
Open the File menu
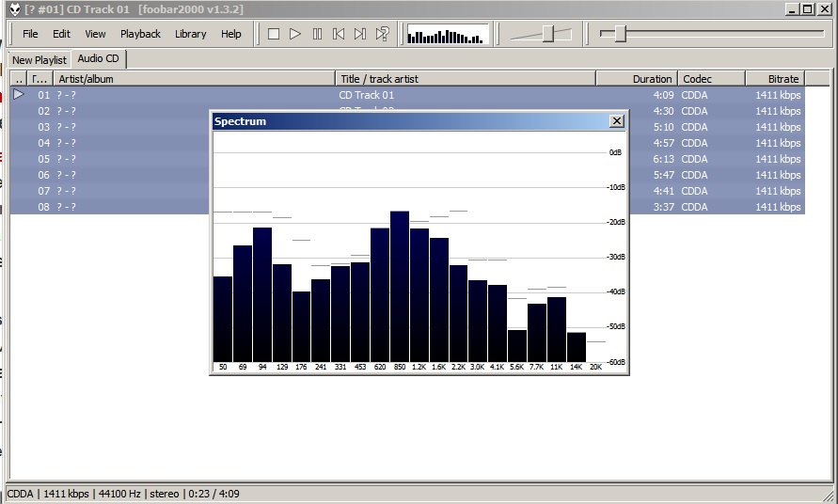pyautogui.click(x=30, y=34)
